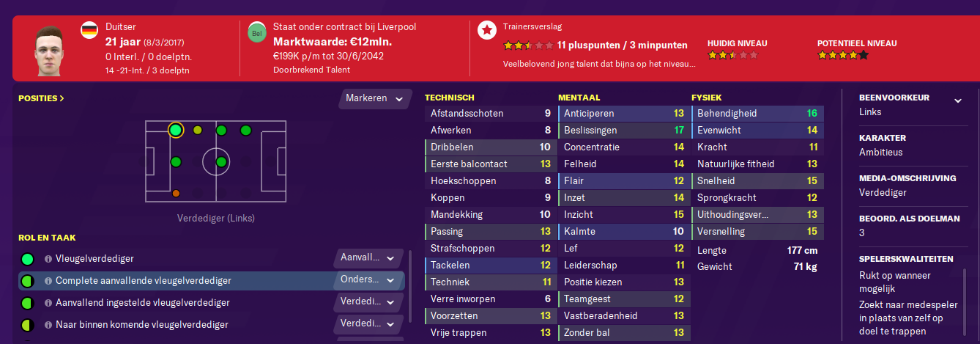The image size is (980, 344).
Task: Select the orange position dot on pitch
Action: 176,194
